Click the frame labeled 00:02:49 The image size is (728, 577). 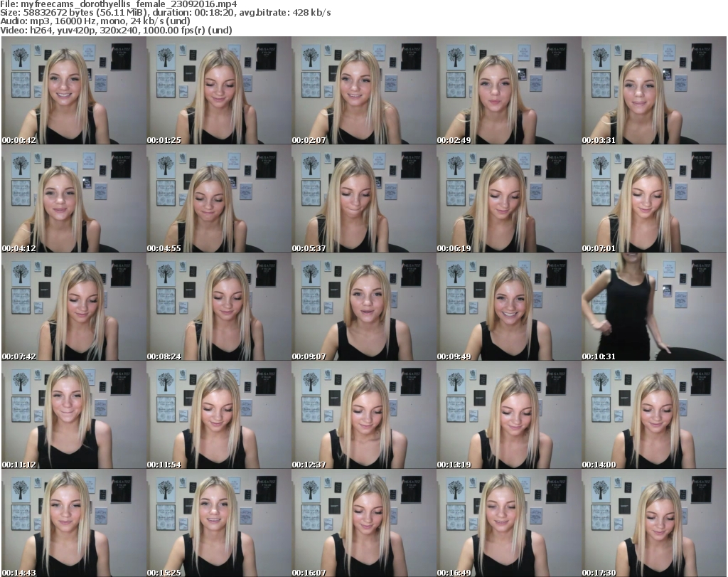click(x=508, y=90)
